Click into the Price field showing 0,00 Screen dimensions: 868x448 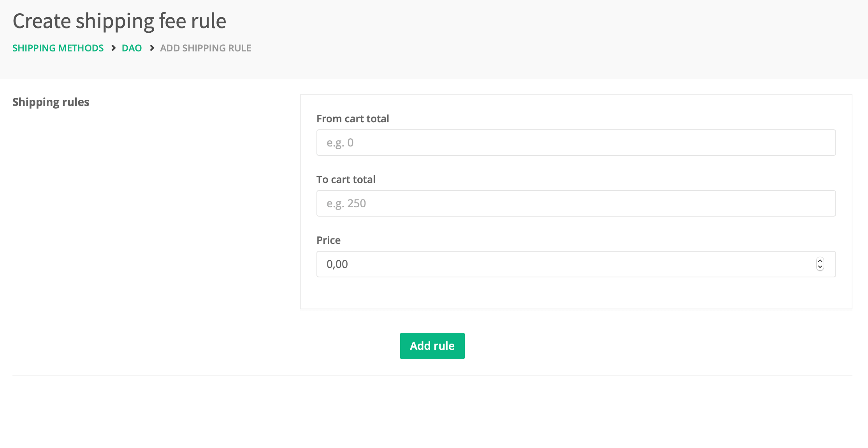point(576,264)
